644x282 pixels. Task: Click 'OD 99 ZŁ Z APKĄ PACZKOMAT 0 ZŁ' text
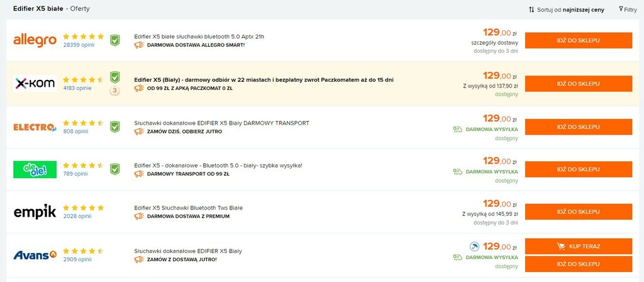tap(190, 88)
